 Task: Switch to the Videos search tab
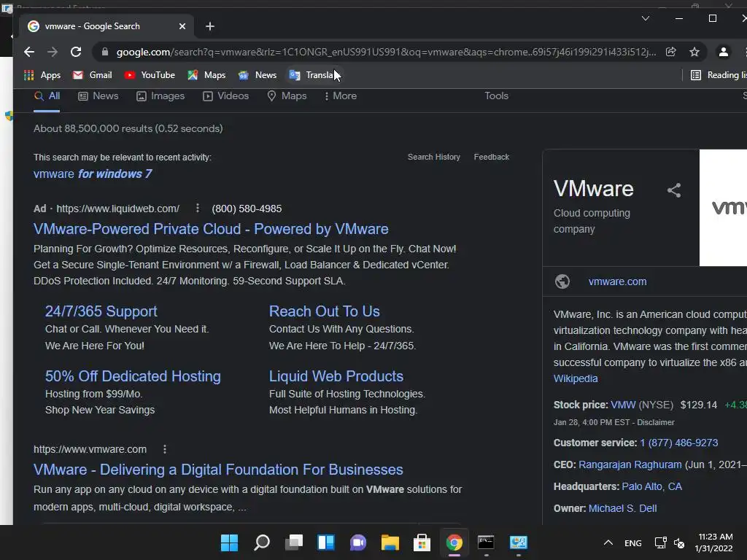[x=226, y=96]
